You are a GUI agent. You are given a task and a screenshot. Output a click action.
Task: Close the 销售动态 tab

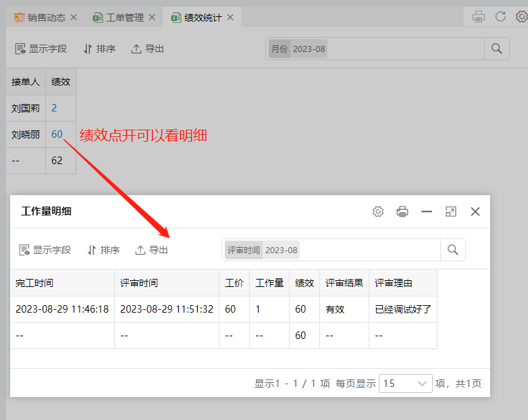(x=74, y=18)
